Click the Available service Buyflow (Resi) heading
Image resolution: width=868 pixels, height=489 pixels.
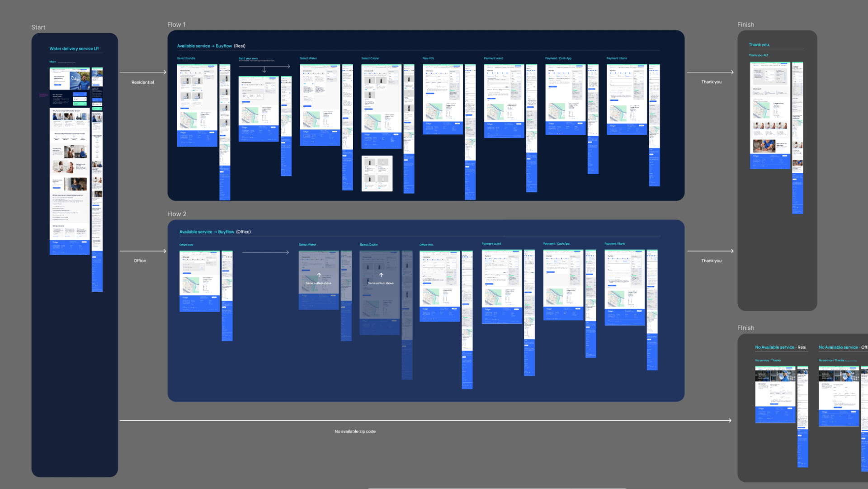[x=211, y=46]
